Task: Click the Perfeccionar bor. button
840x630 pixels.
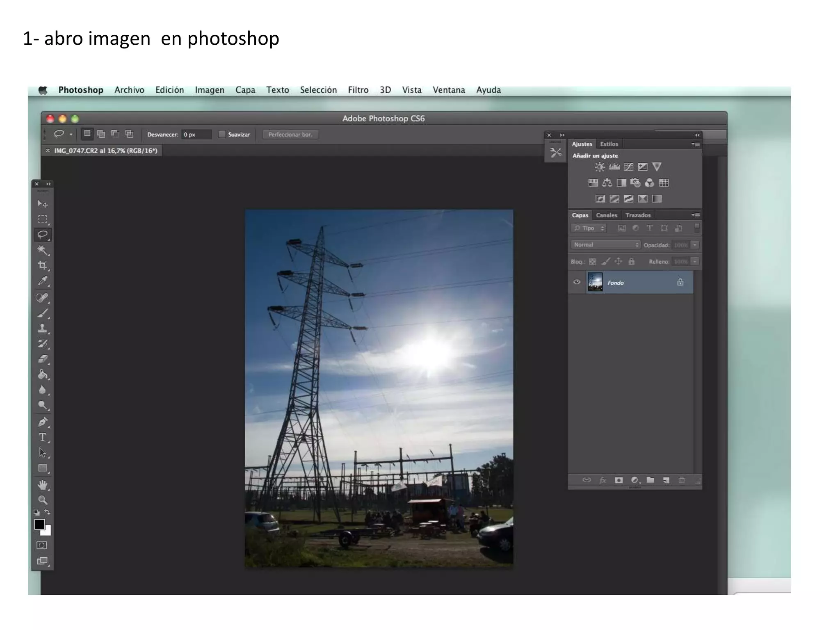Action: [290, 135]
